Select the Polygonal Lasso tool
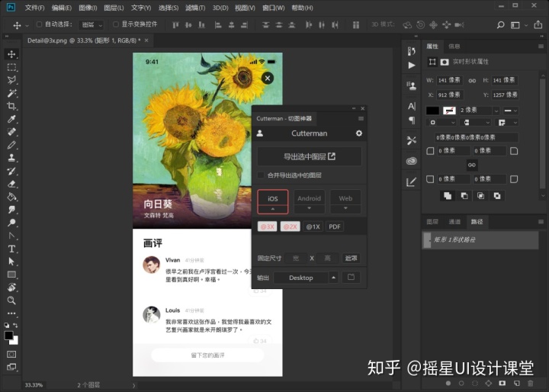This screenshot has height=392, width=549. tap(11, 80)
